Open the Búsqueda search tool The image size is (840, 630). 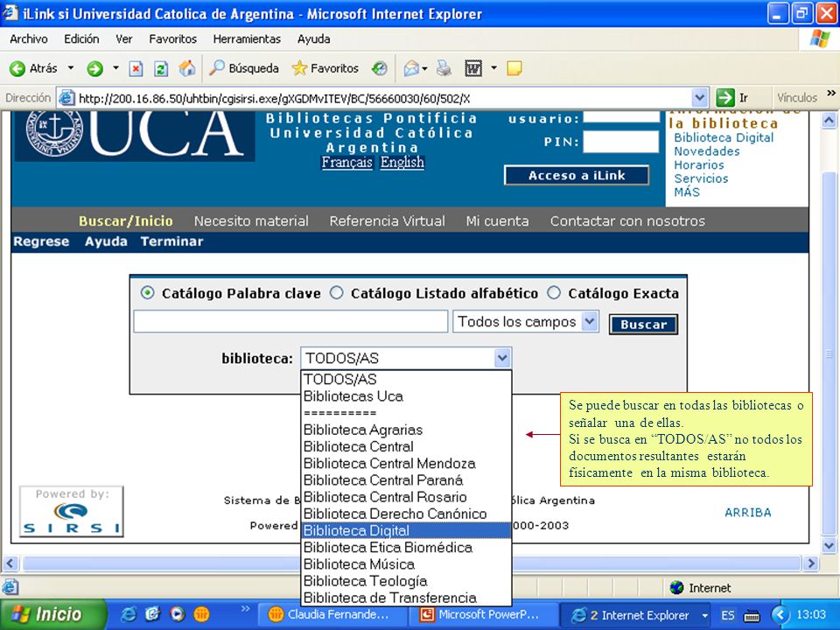click(x=244, y=68)
